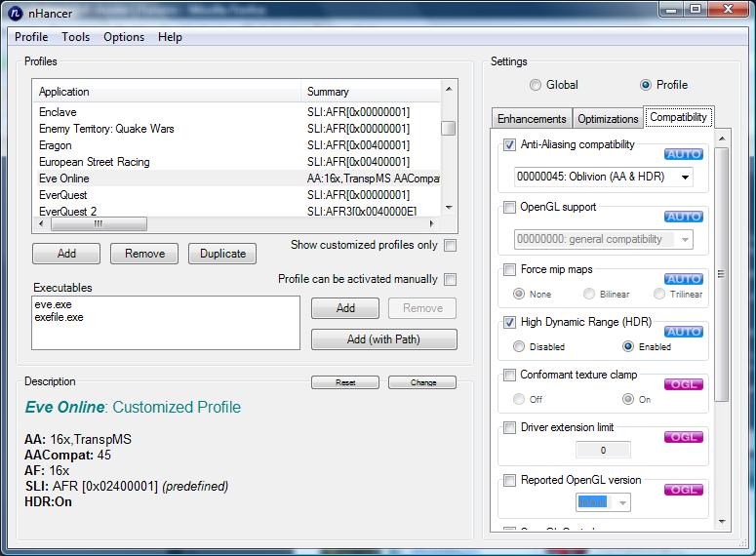Open the Reported OpenGL version dropdown

[x=603, y=502]
